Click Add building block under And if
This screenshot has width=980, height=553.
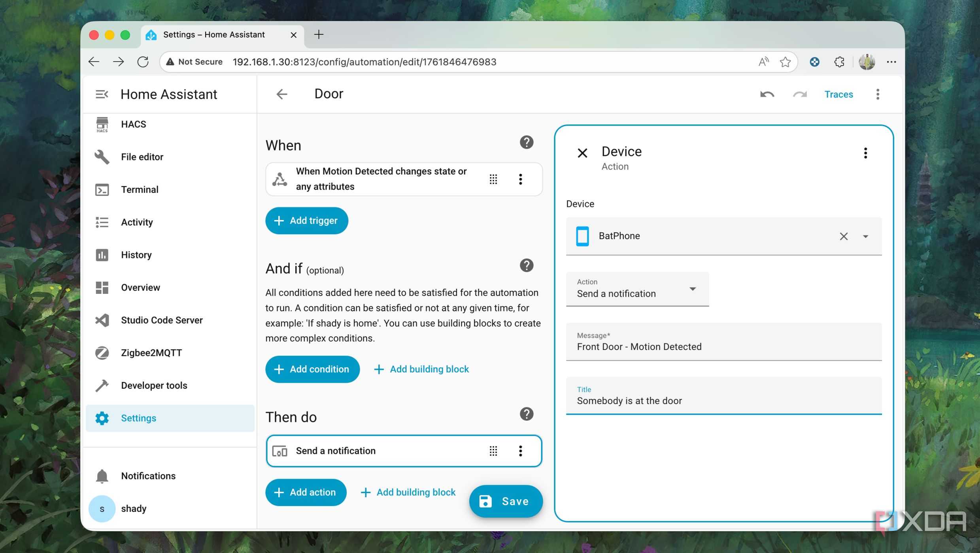pos(421,369)
